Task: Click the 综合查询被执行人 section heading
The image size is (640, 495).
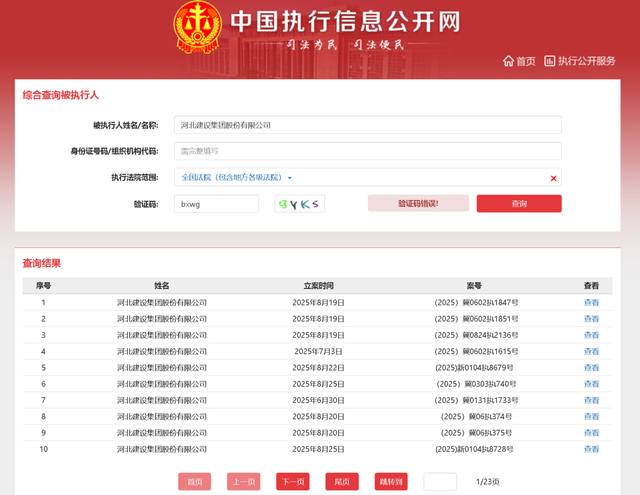Action: (60, 95)
